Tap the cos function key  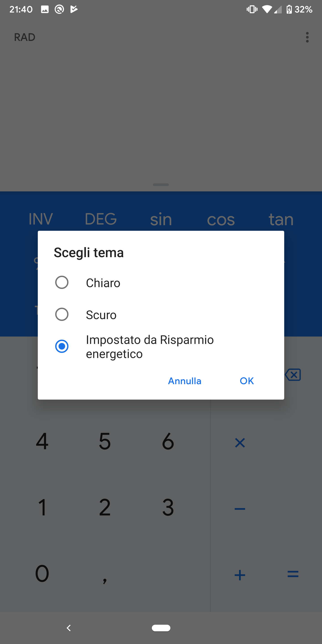coord(221,220)
